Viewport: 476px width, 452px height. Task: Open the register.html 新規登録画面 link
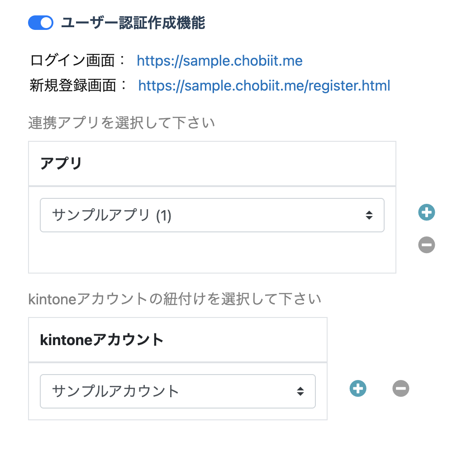(x=264, y=86)
